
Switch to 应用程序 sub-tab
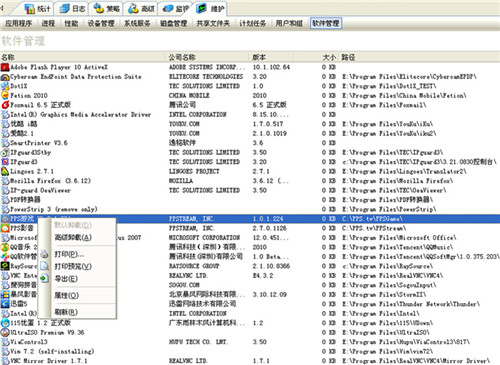tap(19, 23)
